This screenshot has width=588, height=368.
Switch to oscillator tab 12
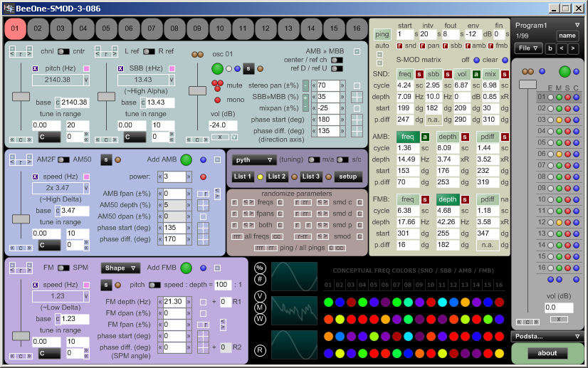pyautogui.click(x=267, y=29)
